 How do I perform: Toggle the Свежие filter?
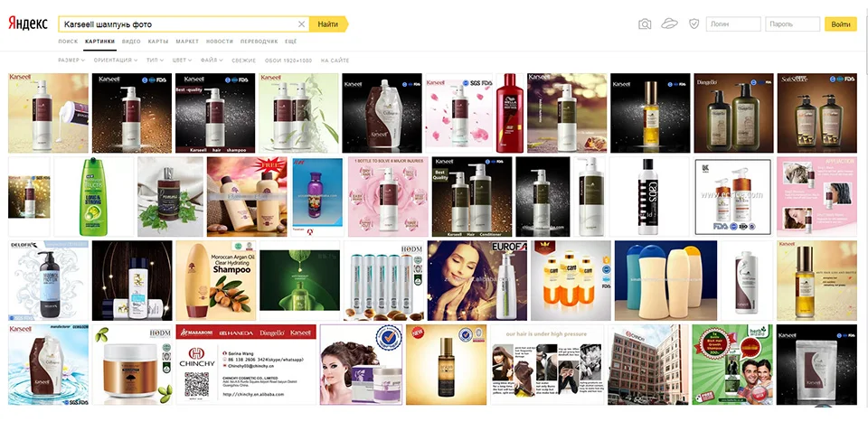point(243,61)
